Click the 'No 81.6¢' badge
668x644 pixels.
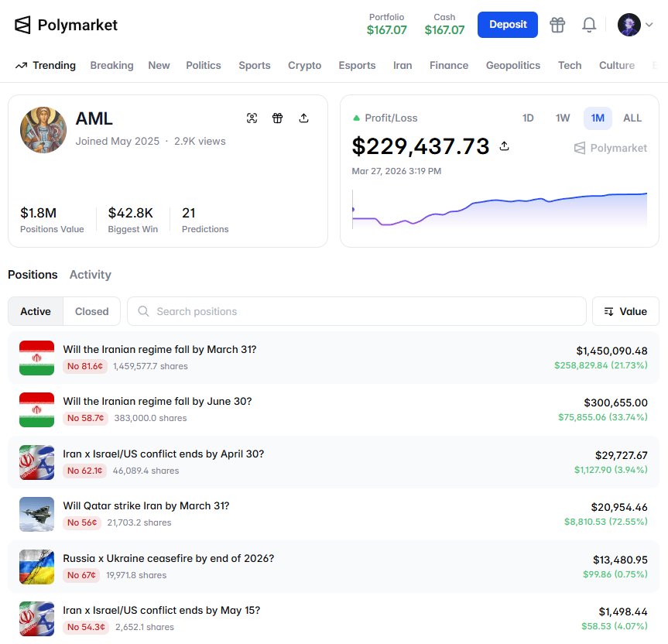pyautogui.click(x=85, y=366)
